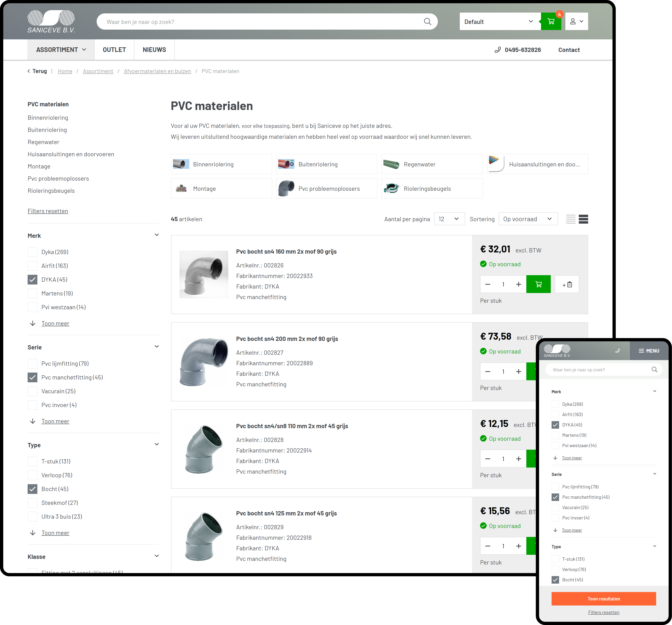
Task: Decrease quantity of first product
Action: [x=487, y=284]
